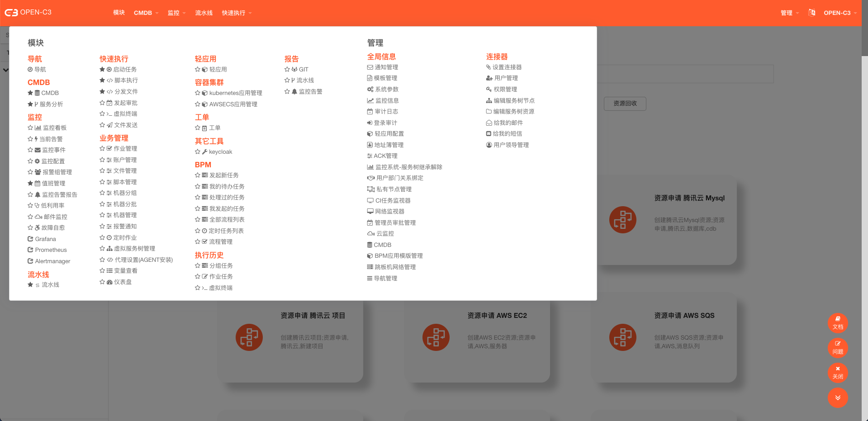This screenshot has width=868, height=421.
Task: Click the 流水线 top menu item
Action: click(204, 13)
